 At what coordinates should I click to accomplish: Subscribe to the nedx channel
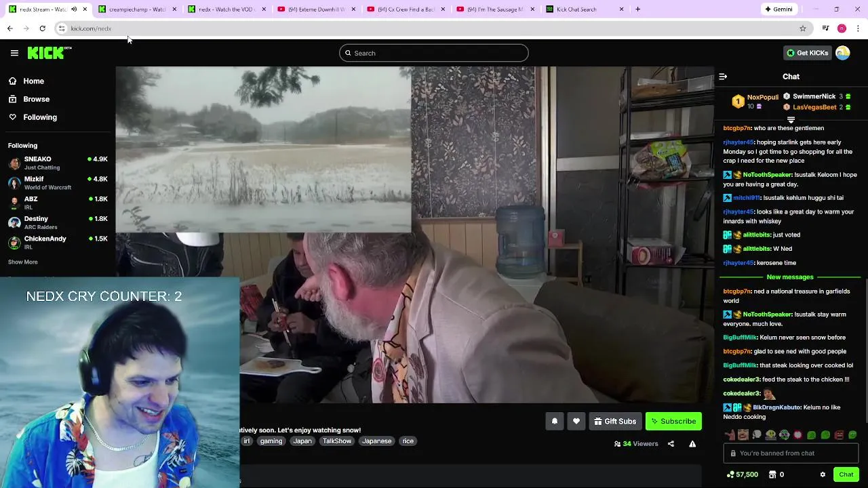tap(673, 422)
